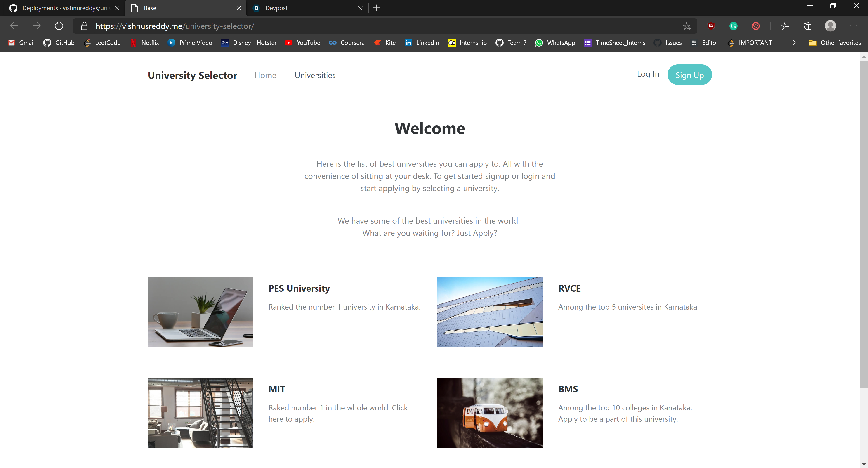Open the Collections toolbar icon

click(x=807, y=26)
